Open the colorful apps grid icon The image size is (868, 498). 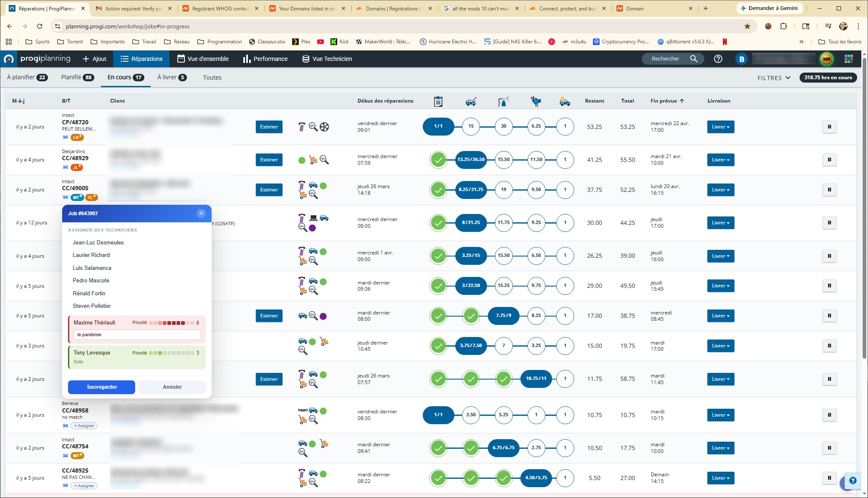(848, 59)
